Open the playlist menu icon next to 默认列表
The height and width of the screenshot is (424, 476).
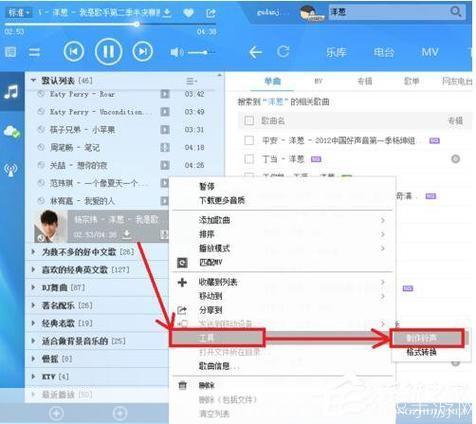[x=191, y=81]
